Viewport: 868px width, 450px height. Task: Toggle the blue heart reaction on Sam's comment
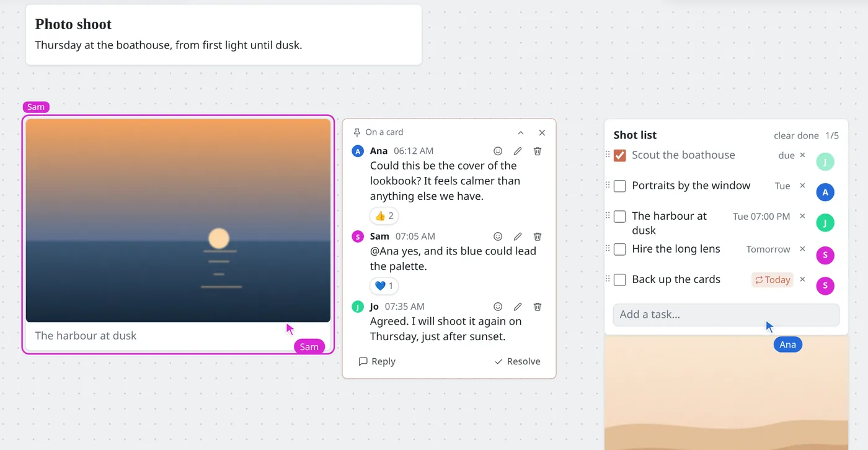click(x=384, y=286)
